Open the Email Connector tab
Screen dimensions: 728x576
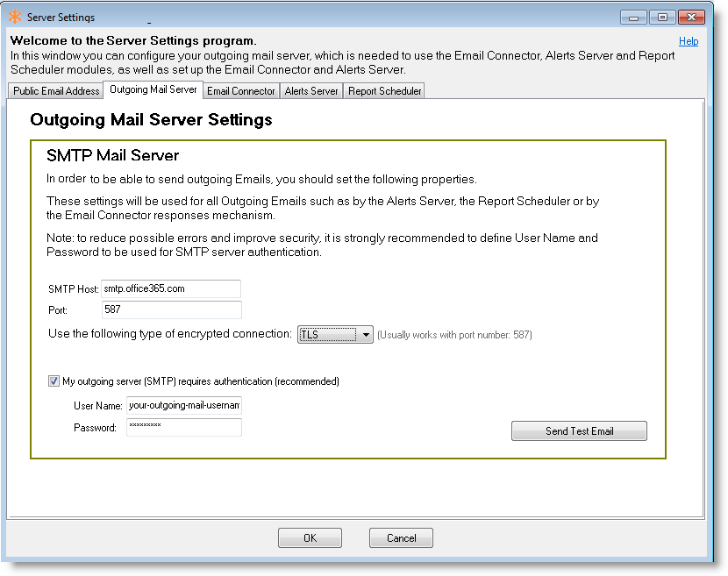(241, 90)
